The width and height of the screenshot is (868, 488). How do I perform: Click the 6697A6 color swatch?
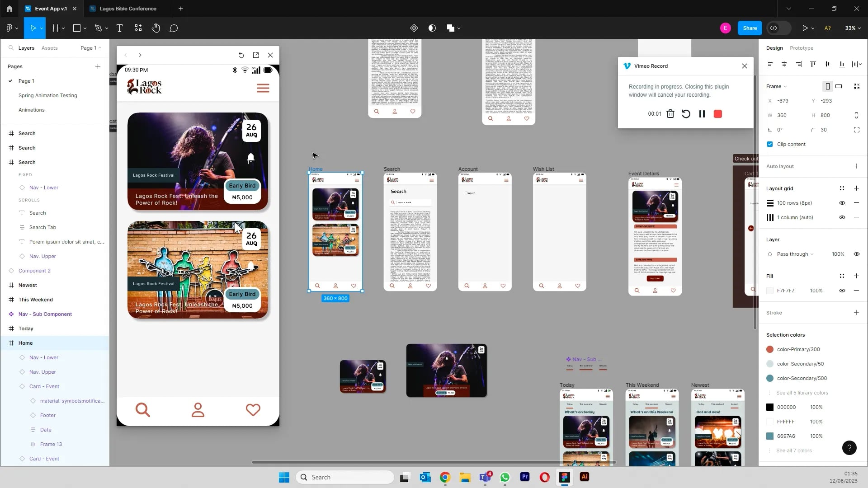[770, 436]
